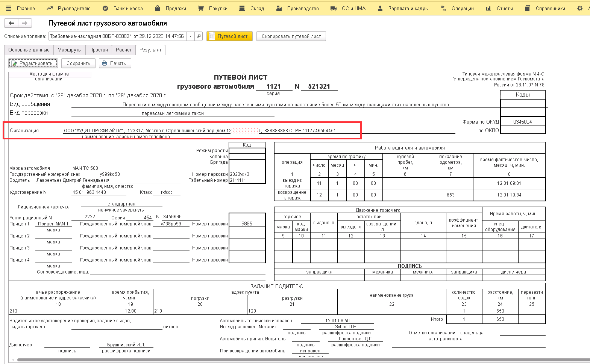Viewport: 590px width, 364px height.
Task: Open the Руководителю section
Action: coord(68,8)
